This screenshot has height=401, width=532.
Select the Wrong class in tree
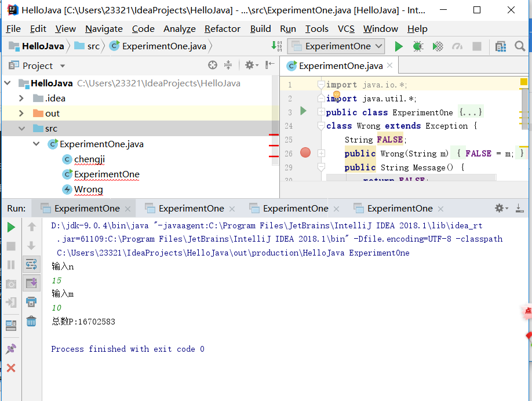[x=88, y=189]
